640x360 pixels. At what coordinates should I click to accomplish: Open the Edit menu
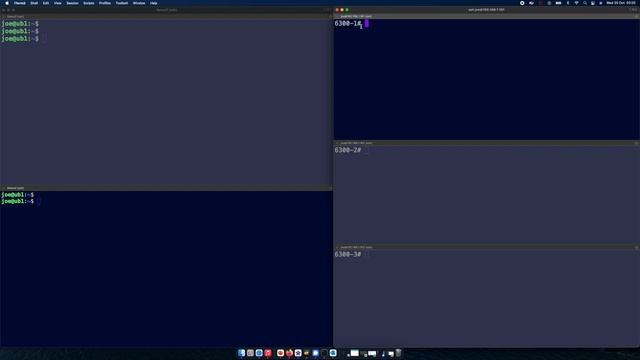(x=46, y=3)
